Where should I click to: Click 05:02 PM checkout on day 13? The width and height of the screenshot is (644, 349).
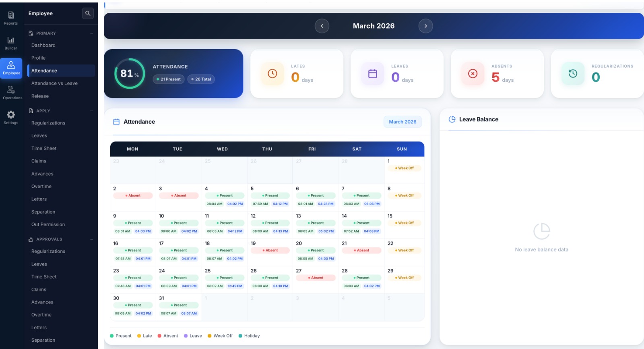326,231
